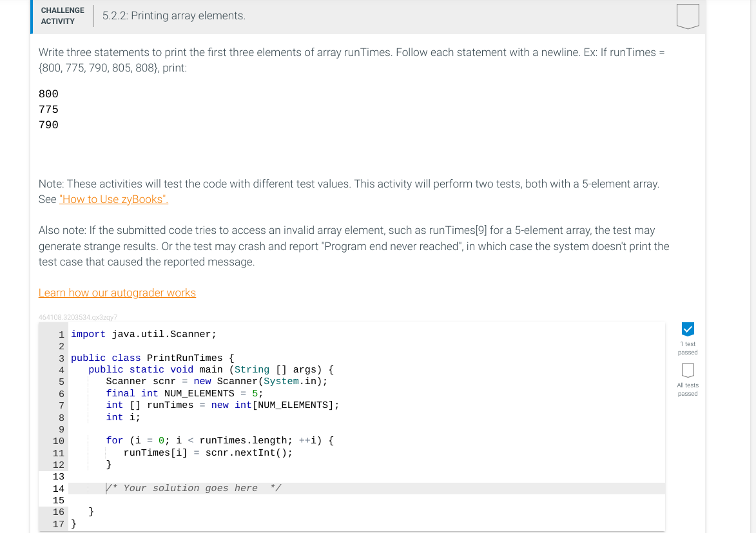Click example output value '800'
Screen dimensions: 756x533
tap(48, 94)
